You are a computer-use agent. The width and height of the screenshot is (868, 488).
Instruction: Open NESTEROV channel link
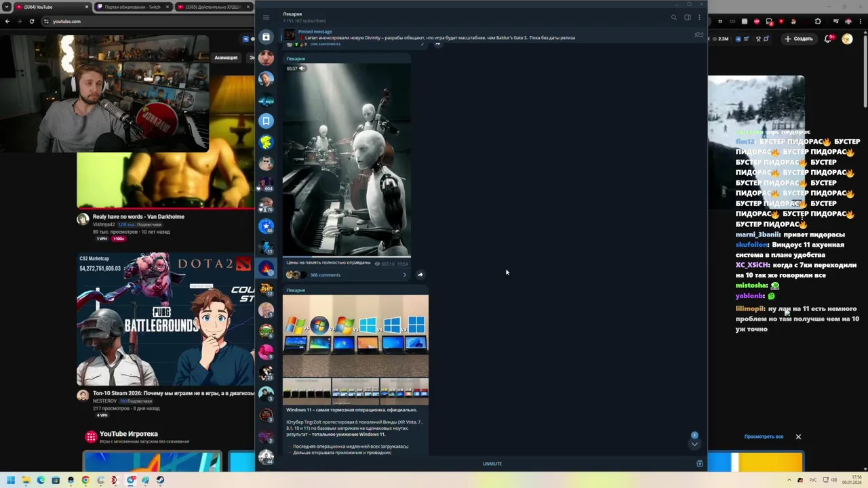[x=105, y=401]
